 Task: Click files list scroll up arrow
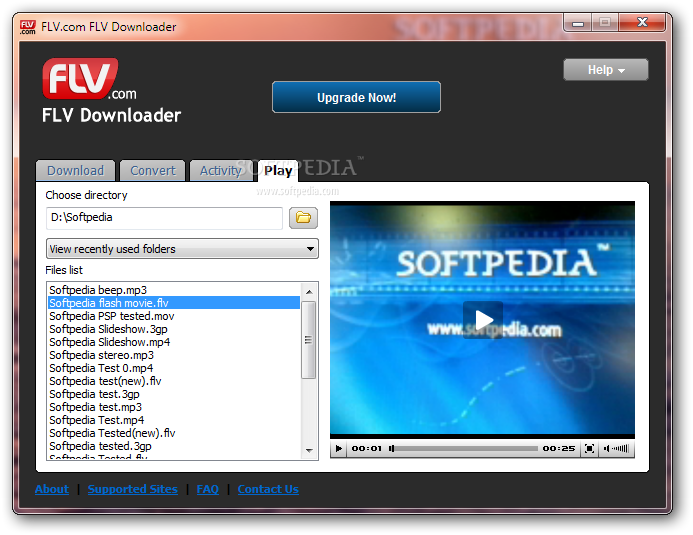(x=309, y=292)
